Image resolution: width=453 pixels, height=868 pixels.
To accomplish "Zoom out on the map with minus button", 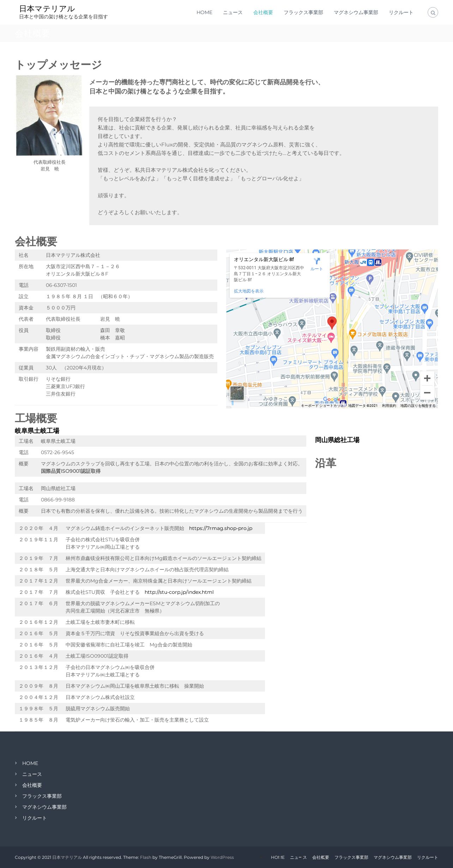I will pos(427,392).
